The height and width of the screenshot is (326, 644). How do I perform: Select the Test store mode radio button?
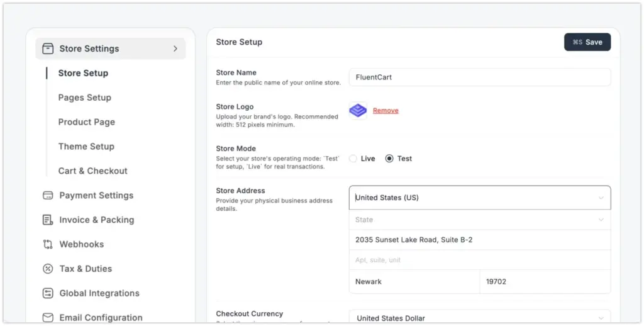coord(389,159)
